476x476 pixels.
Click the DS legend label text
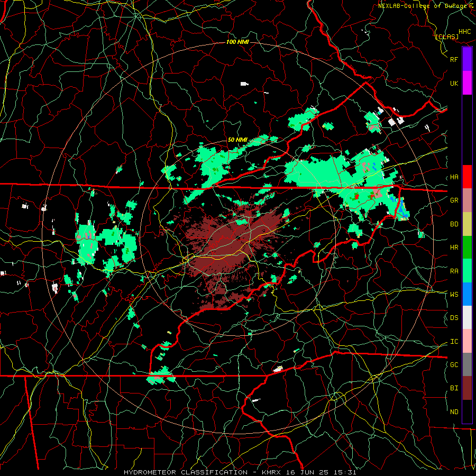[454, 318]
